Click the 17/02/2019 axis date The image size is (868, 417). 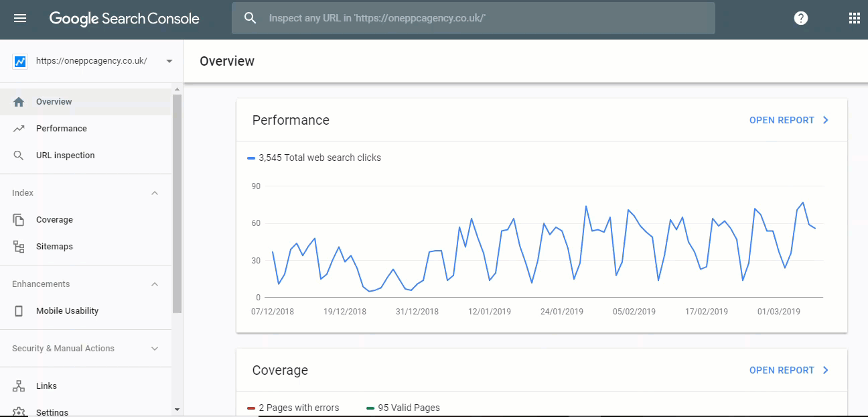click(x=707, y=312)
